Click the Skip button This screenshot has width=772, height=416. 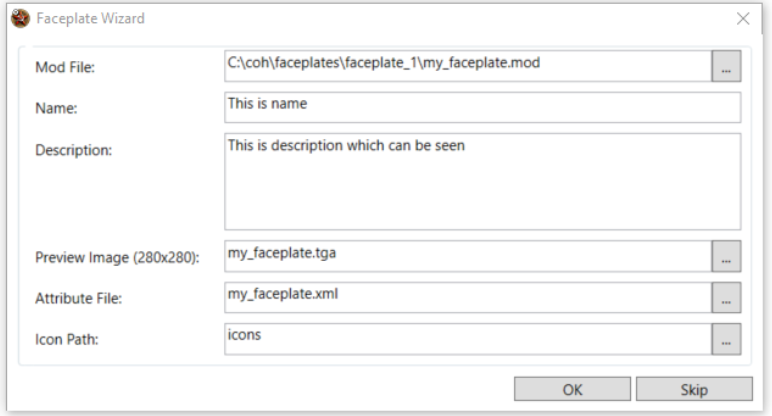tap(694, 389)
